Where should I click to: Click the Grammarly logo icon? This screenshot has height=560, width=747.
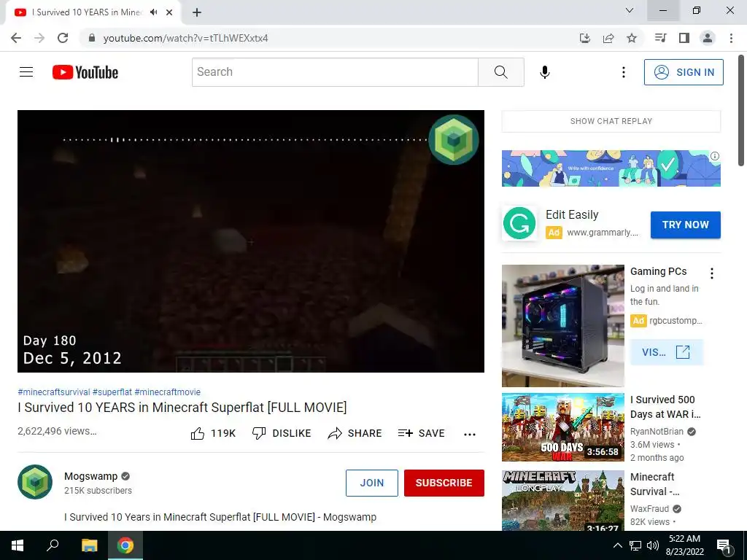pos(519,223)
